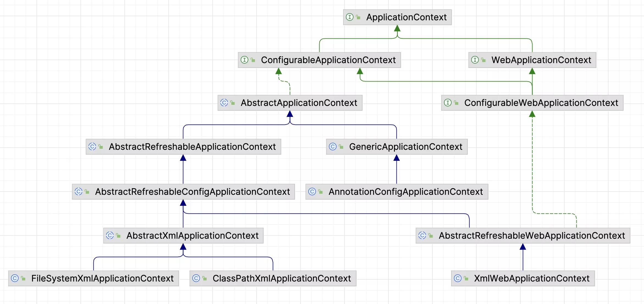Click the class icon on FileSystemXmlApplicationContext

15,278
